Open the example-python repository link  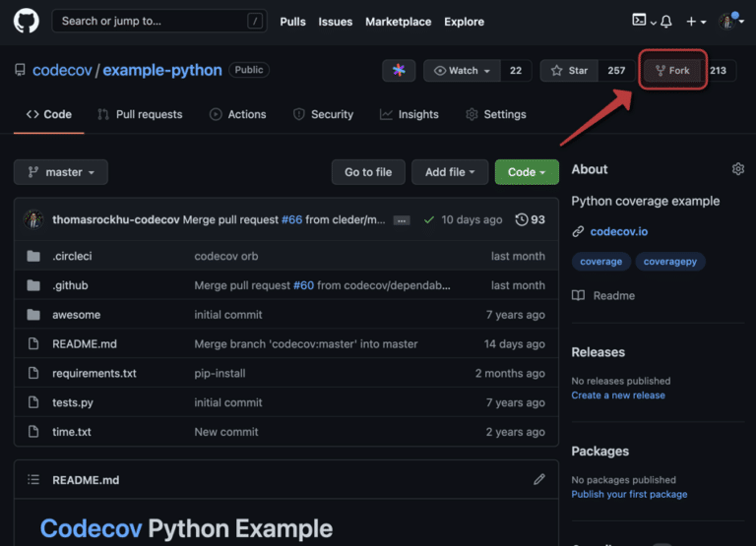click(162, 71)
